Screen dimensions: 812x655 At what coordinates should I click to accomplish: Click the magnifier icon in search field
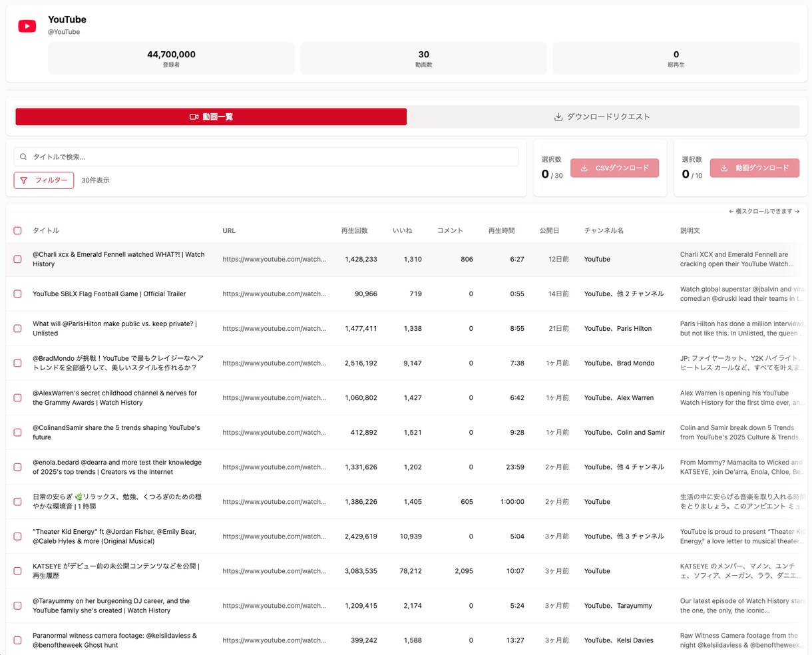23,157
